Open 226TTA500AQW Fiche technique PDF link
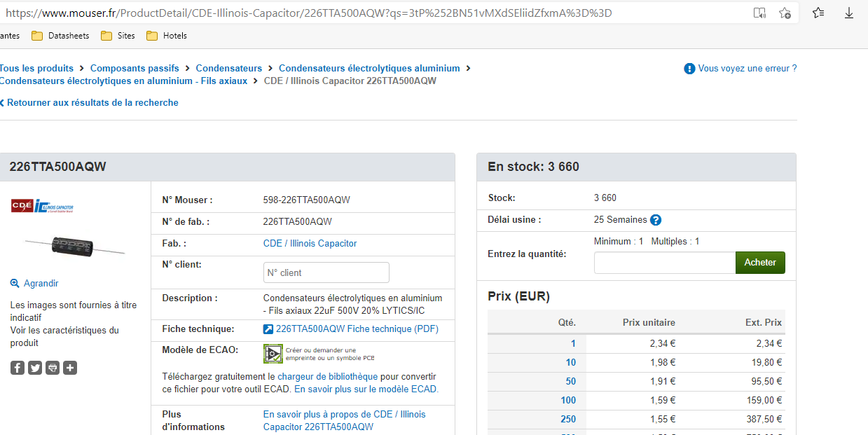The height and width of the screenshot is (435, 868). 357,329
